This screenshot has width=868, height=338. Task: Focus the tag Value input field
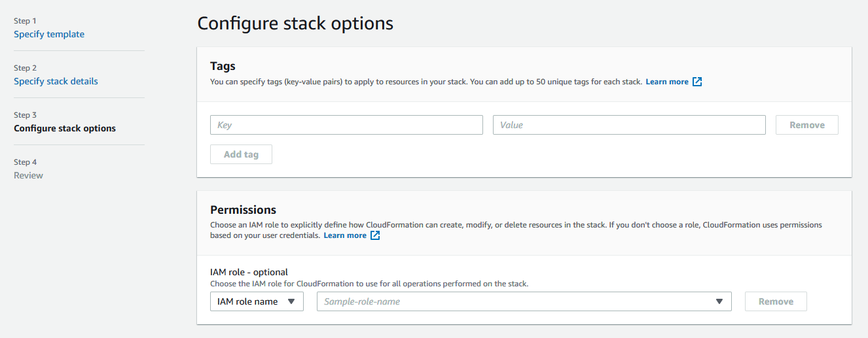click(628, 125)
